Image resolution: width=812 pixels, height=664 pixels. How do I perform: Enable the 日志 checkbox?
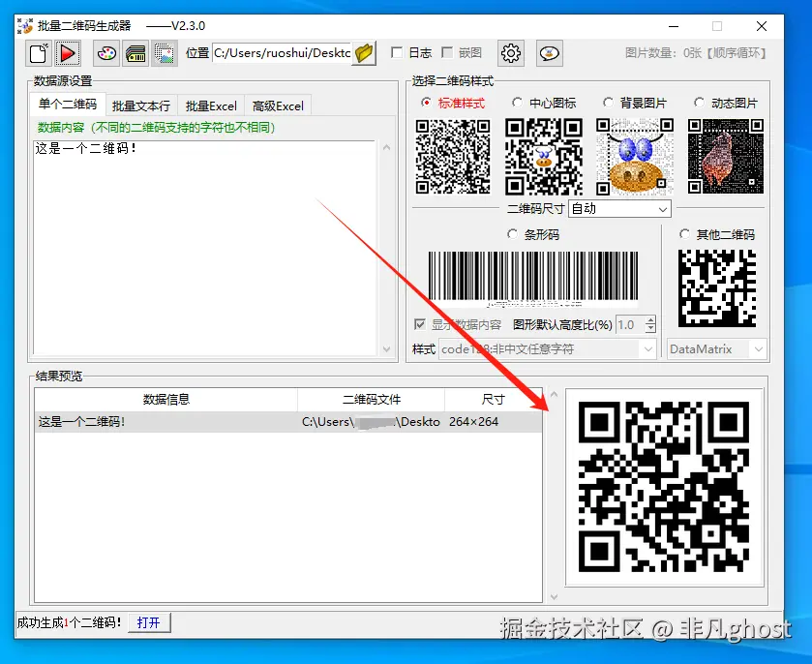coord(397,52)
